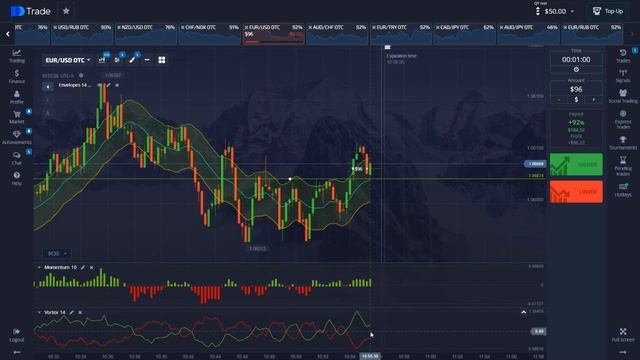Viewport: 640px width, 360px height.
Task: Collapse the indicator list arrow near Envelopes
Action: point(48,87)
